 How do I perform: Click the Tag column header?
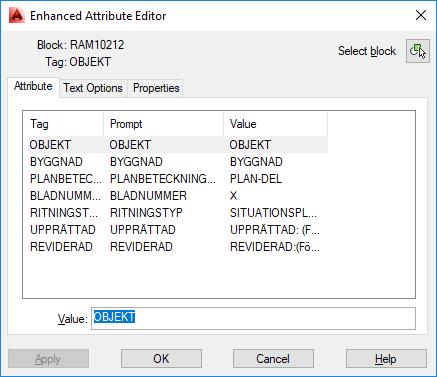(x=63, y=124)
